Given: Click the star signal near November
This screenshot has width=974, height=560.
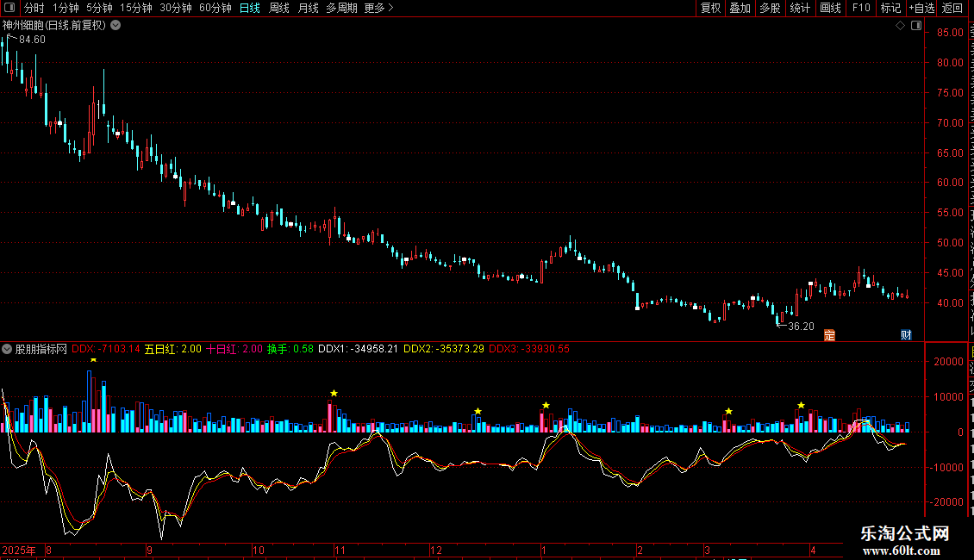Looking at the screenshot, I should point(334,393).
